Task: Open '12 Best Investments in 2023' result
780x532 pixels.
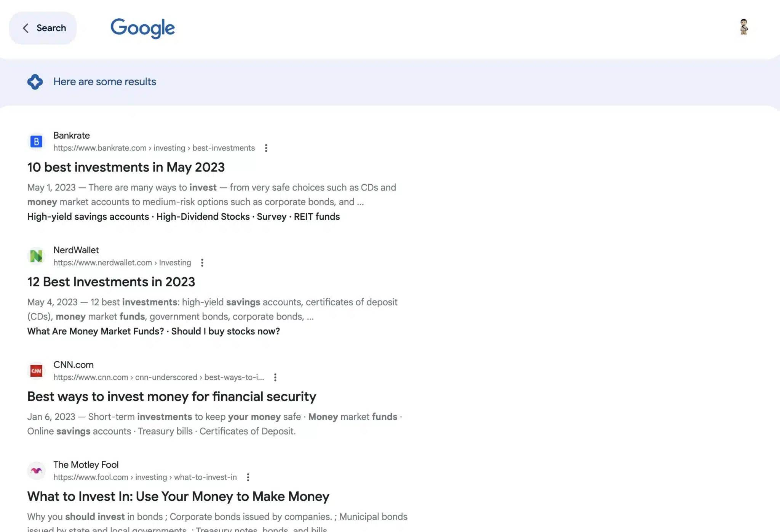Action: click(x=111, y=282)
